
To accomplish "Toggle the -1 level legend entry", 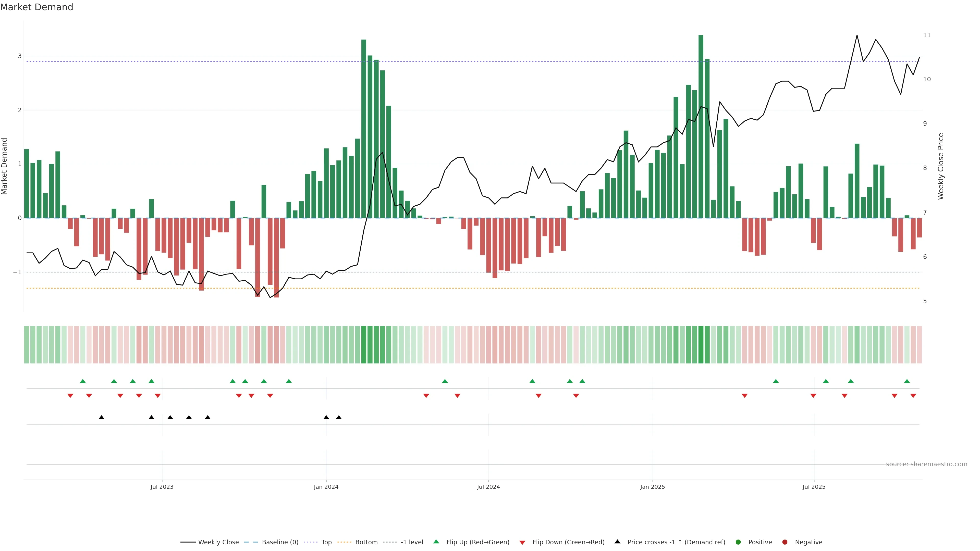I will [x=412, y=542].
